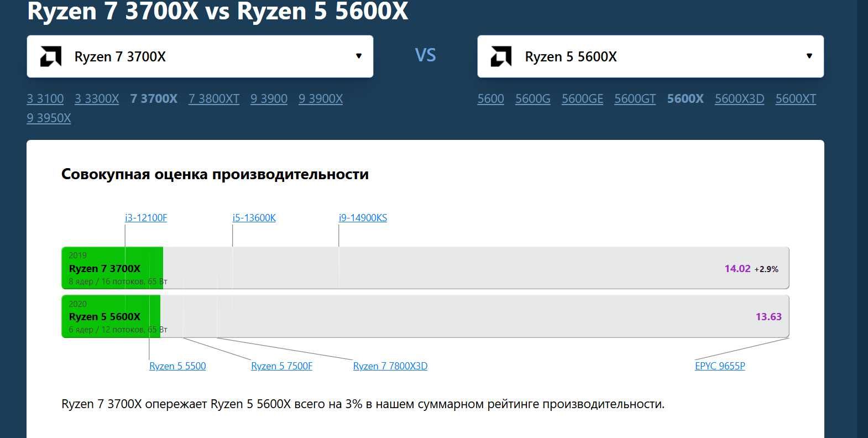Click the Ryzen 5 5600X green performance bar
868x438 pixels.
pos(111,316)
